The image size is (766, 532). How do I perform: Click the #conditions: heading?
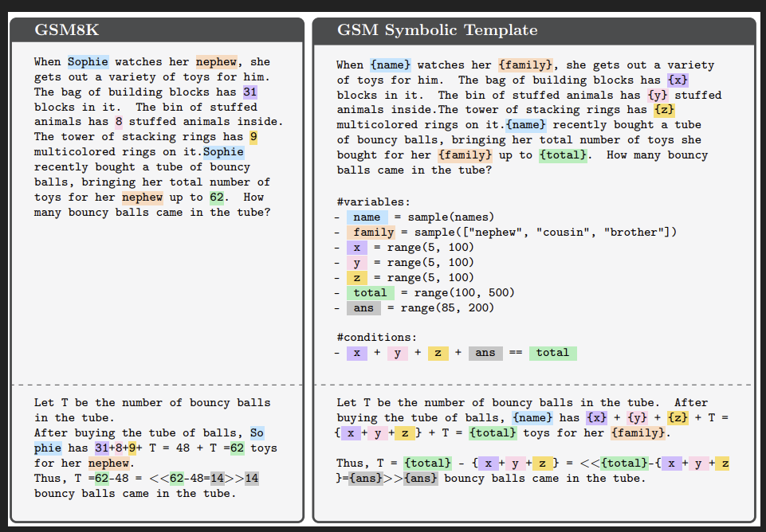pyautogui.click(x=376, y=338)
